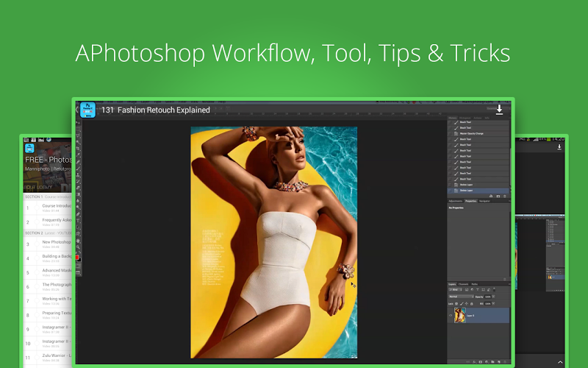
Task: Select the Layer 0 thumbnail
Action: click(460, 316)
